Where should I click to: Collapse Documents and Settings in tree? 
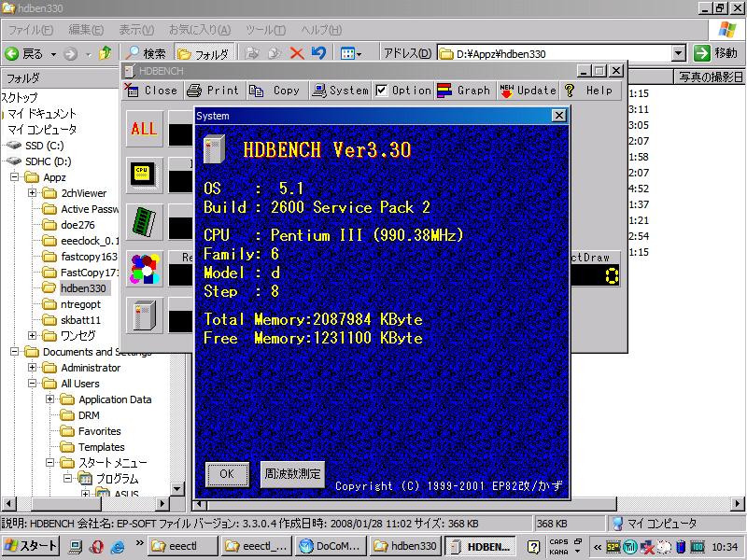click(14, 352)
